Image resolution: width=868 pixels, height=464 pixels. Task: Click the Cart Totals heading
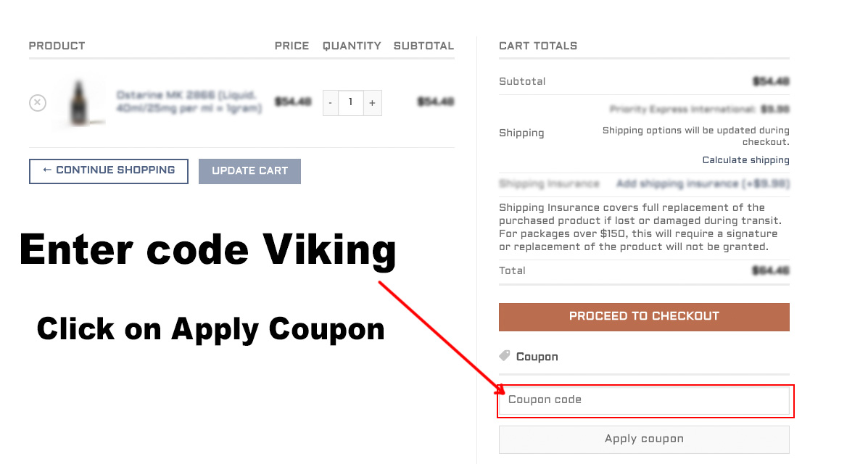[538, 46]
